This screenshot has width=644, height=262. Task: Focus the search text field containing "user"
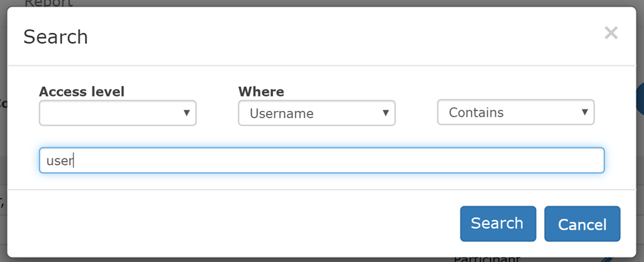pos(321,161)
